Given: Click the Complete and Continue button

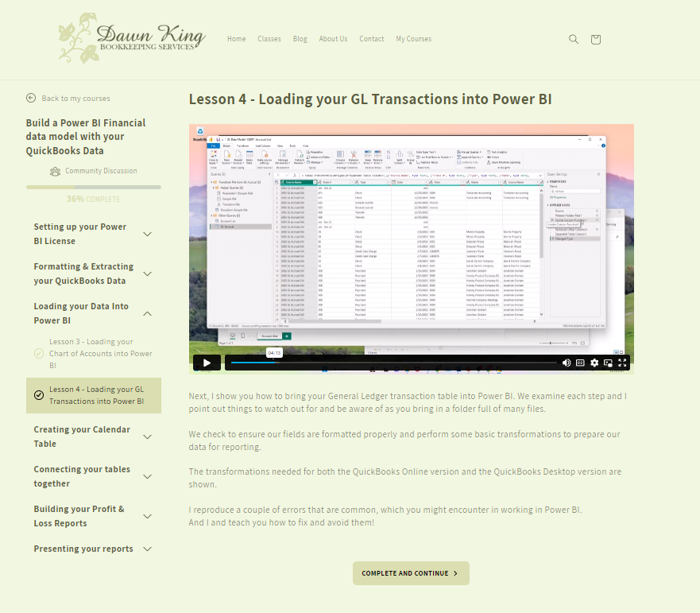Looking at the screenshot, I should (x=411, y=573).
